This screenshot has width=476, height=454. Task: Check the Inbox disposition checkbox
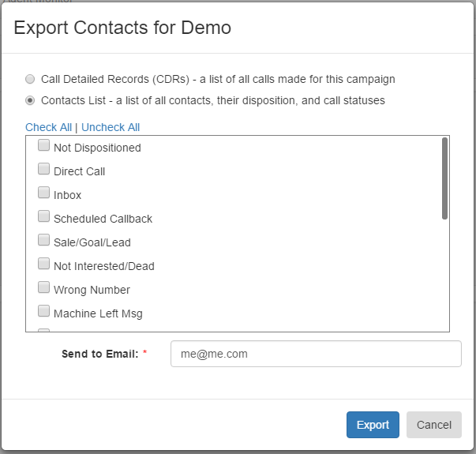(43, 192)
